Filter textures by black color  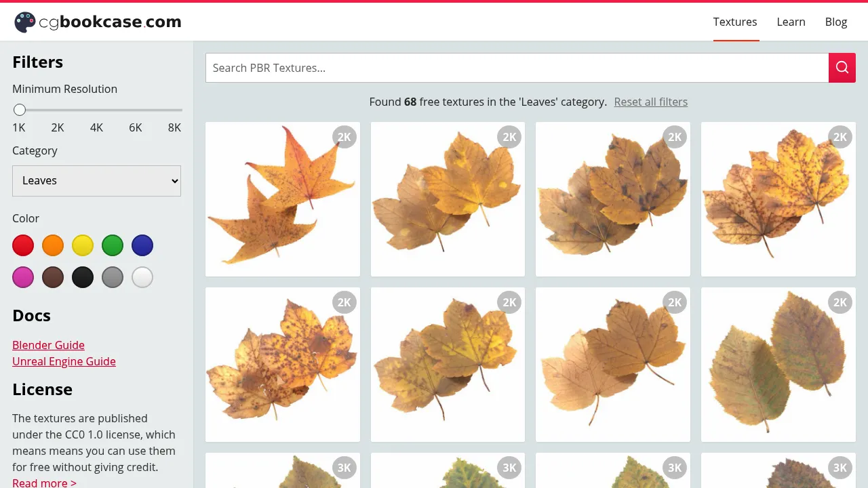[x=83, y=277]
